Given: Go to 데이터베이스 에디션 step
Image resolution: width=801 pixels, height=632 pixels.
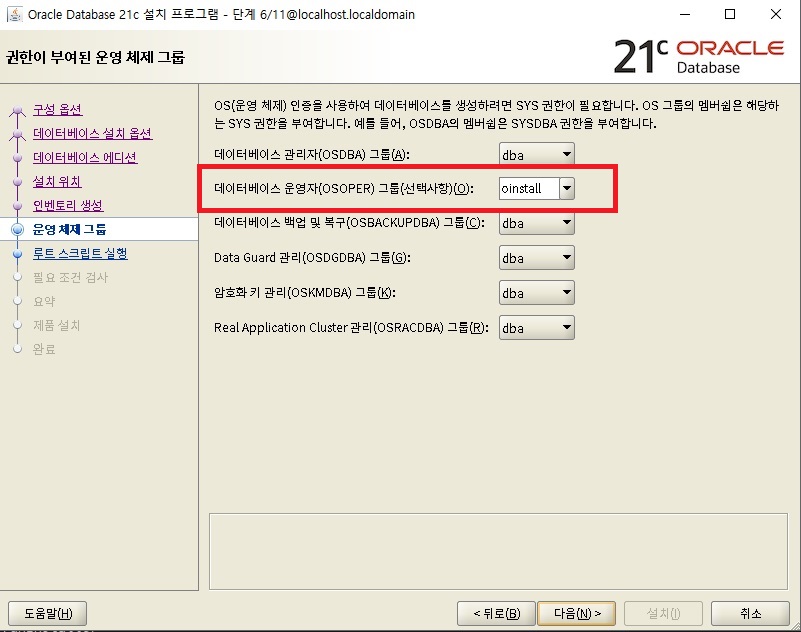Looking at the screenshot, I should click(x=85, y=157).
